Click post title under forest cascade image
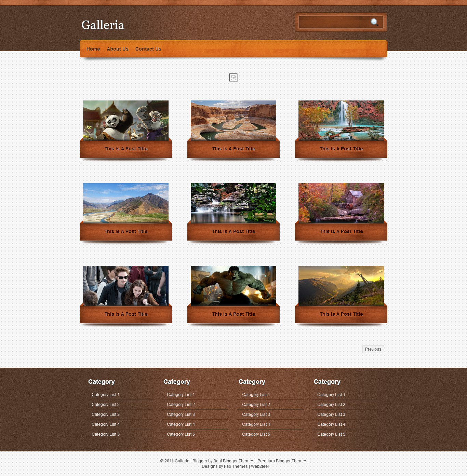Viewport: 467px width, 476px height. pyautogui.click(x=233, y=231)
